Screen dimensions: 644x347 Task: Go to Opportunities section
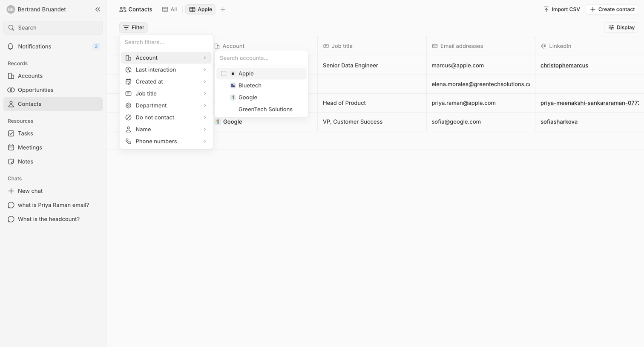tap(53, 90)
